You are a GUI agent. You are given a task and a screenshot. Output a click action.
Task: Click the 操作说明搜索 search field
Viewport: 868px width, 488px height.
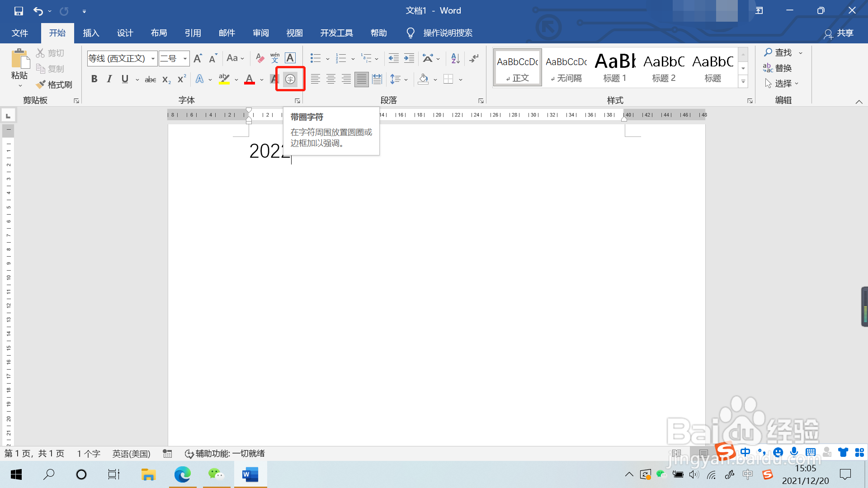448,33
